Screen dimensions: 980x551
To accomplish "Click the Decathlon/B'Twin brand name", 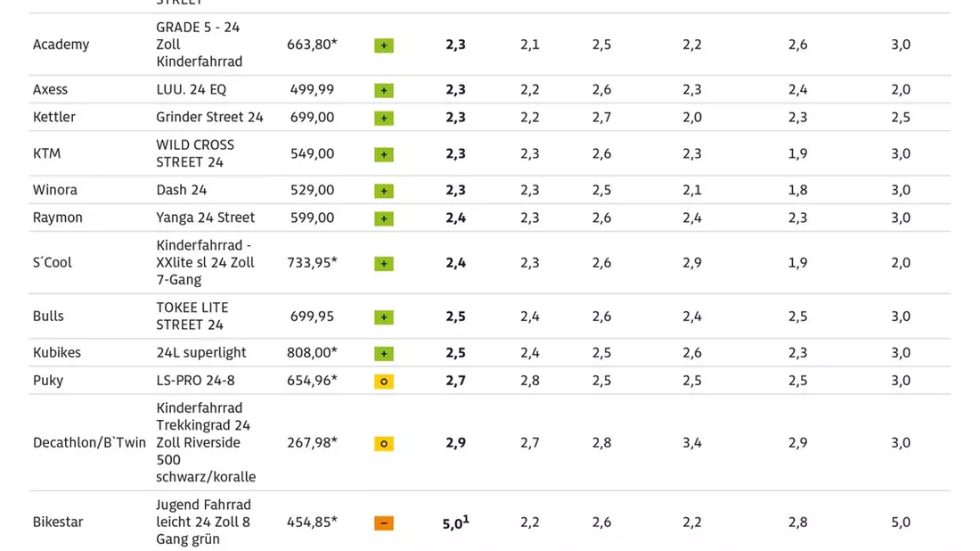I will [89, 443].
